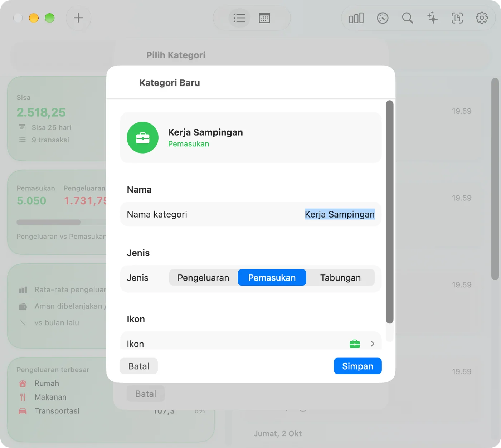Click the Kerja Sampingan preview name
The height and width of the screenshot is (448, 501).
click(x=205, y=132)
